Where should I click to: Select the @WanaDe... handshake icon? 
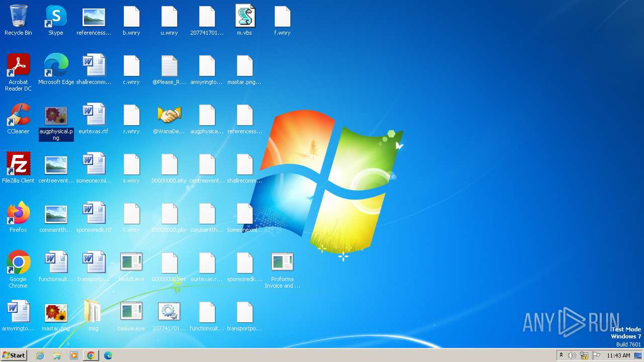pyautogui.click(x=169, y=119)
